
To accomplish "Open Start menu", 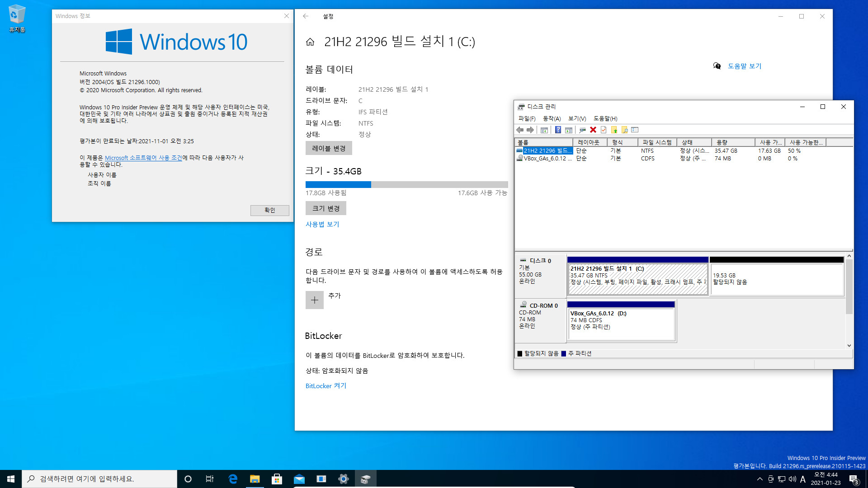I will [11, 479].
